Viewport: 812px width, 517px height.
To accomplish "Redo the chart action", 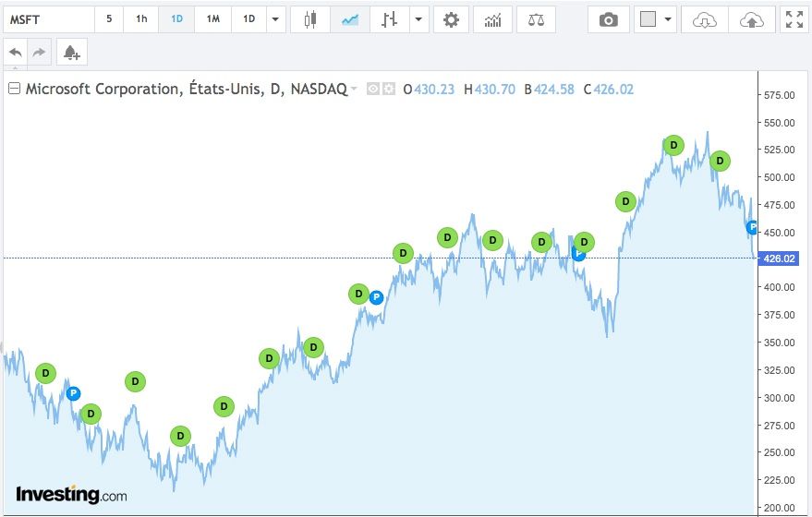I will pos(40,52).
